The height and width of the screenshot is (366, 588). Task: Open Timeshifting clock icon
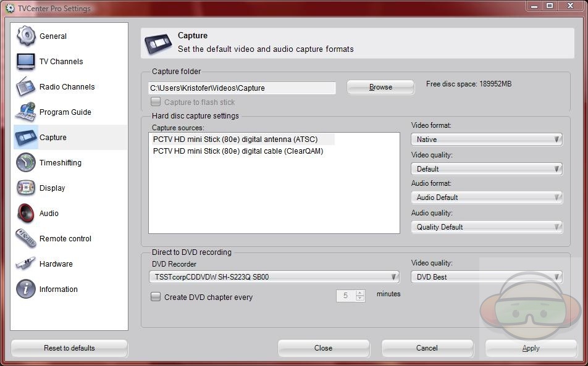click(26, 162)
